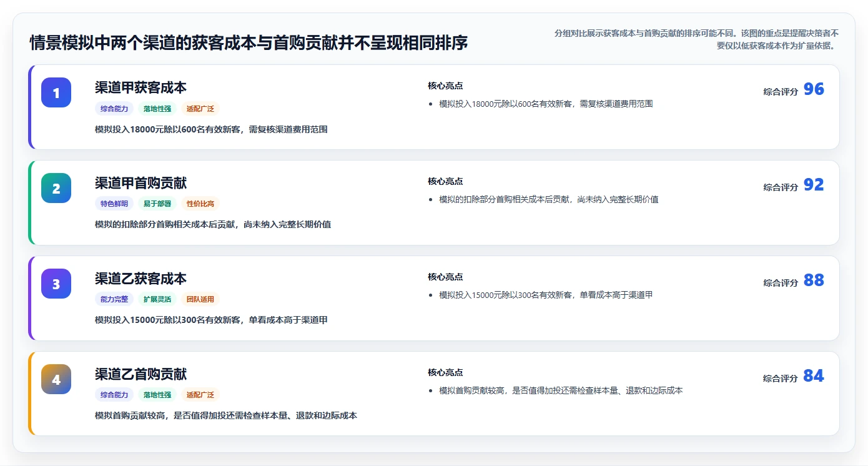Screen dimensions: 868x466
Task: Click 核心亮点 heading in 渠道甲首购贡献 card
Action: point(445,181)
